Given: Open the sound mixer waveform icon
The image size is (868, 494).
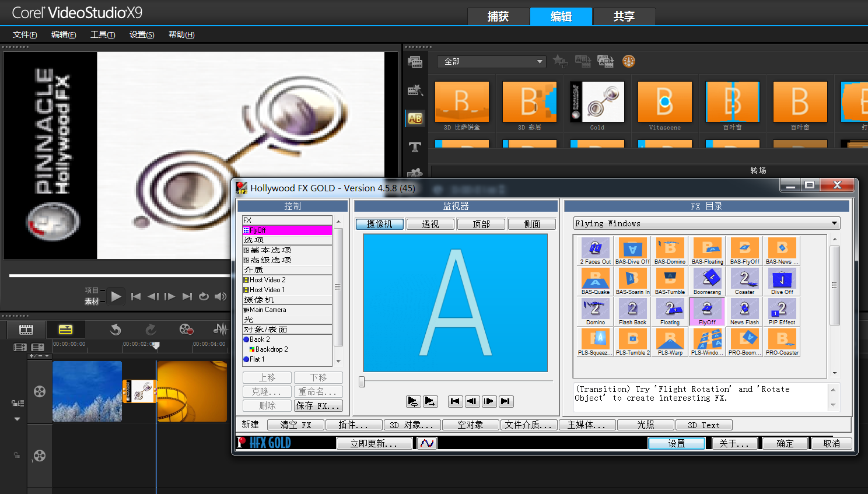Looking at the screenshot, I should click(x=220, y=330).
